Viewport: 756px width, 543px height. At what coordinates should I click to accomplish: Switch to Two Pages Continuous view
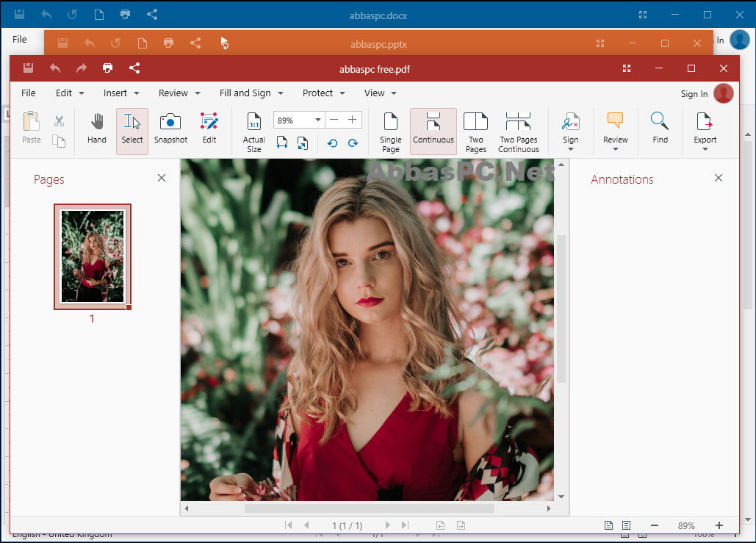pyautogui.click(x=519, y=132)
